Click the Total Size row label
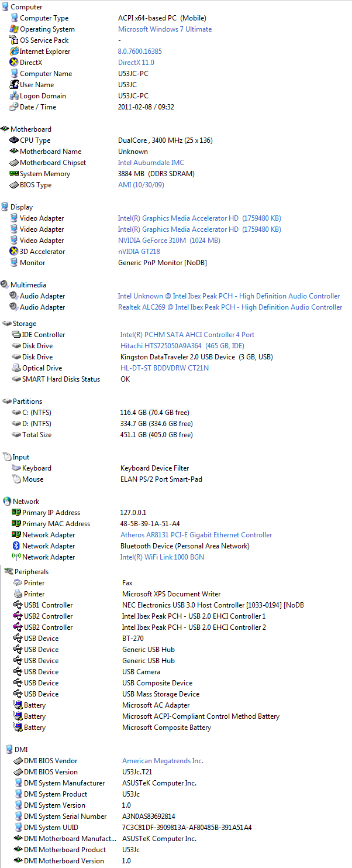352x868 pixels. (x=37, y=435)
